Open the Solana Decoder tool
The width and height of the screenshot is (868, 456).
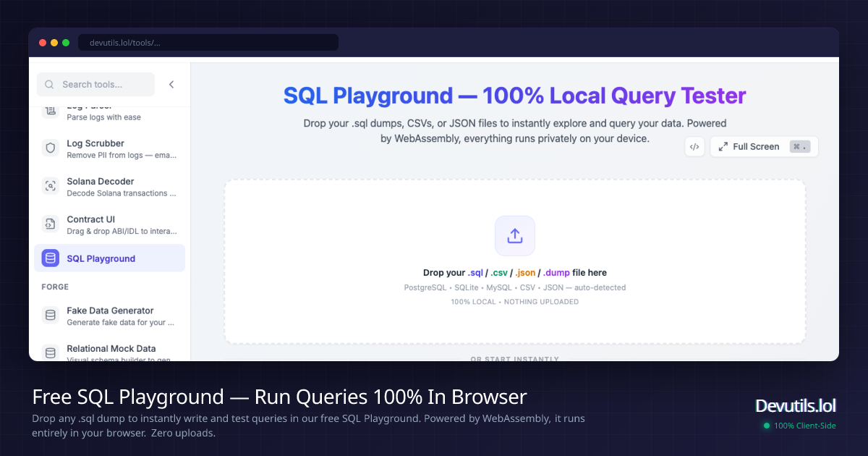pyautogui.click(x=109, y=187)
